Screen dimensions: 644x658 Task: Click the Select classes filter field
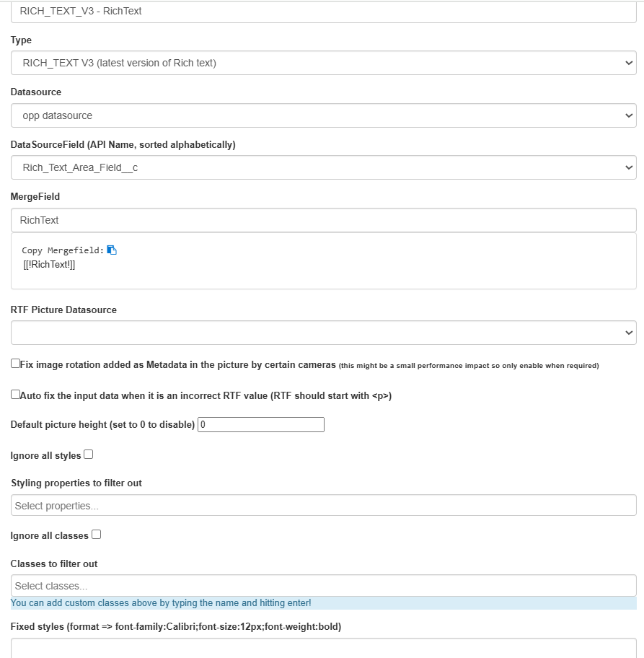(324, 585)
